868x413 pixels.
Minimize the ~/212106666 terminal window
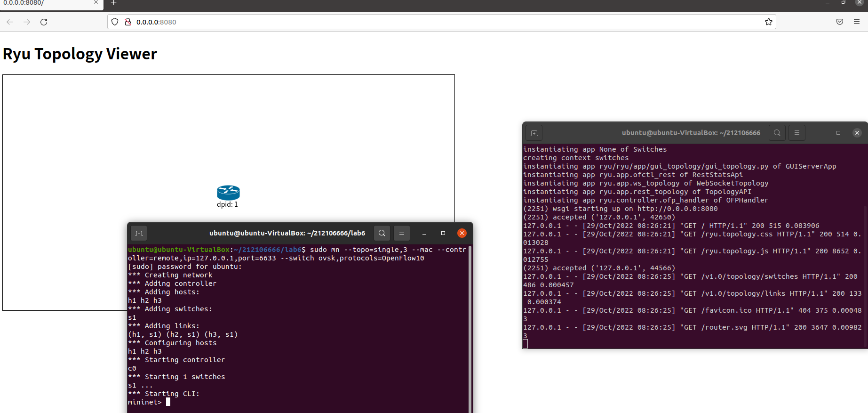click(x=820, y=133)
